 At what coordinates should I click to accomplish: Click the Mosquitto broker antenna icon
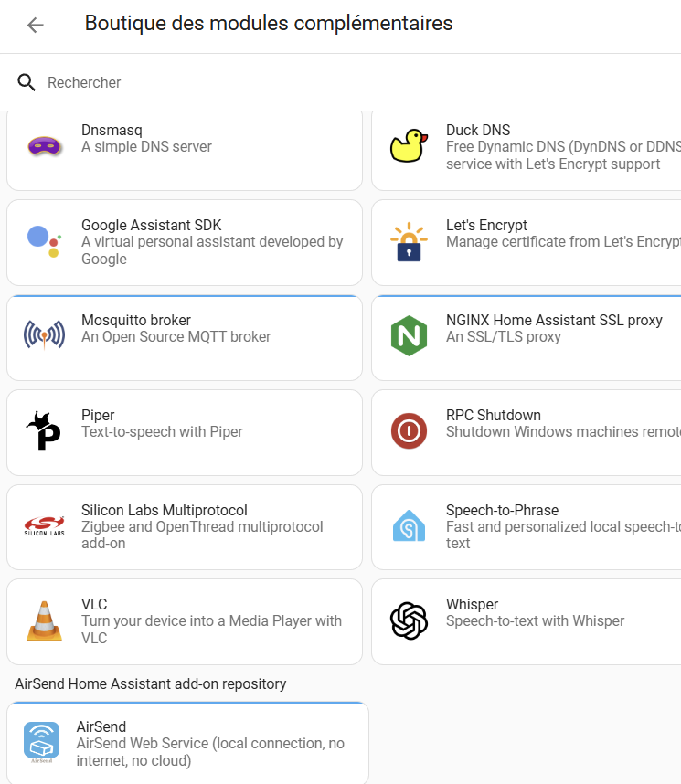tap(44, 335)
